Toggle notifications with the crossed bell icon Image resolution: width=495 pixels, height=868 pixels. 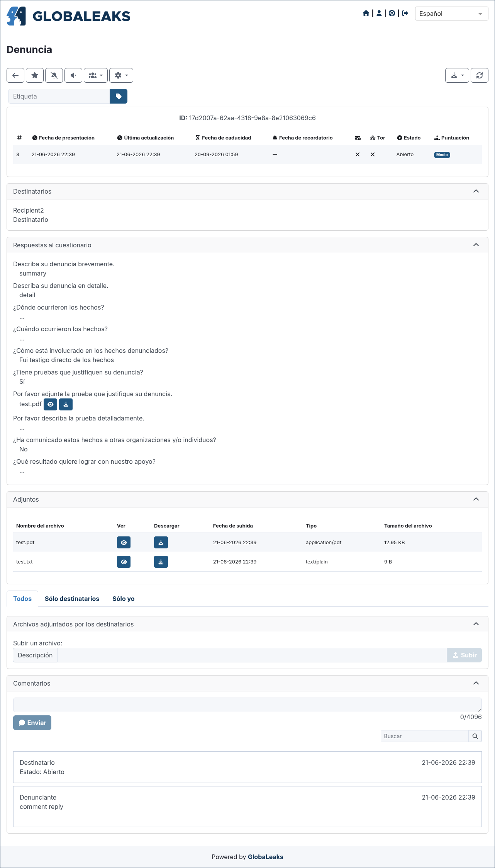point(54,75)
